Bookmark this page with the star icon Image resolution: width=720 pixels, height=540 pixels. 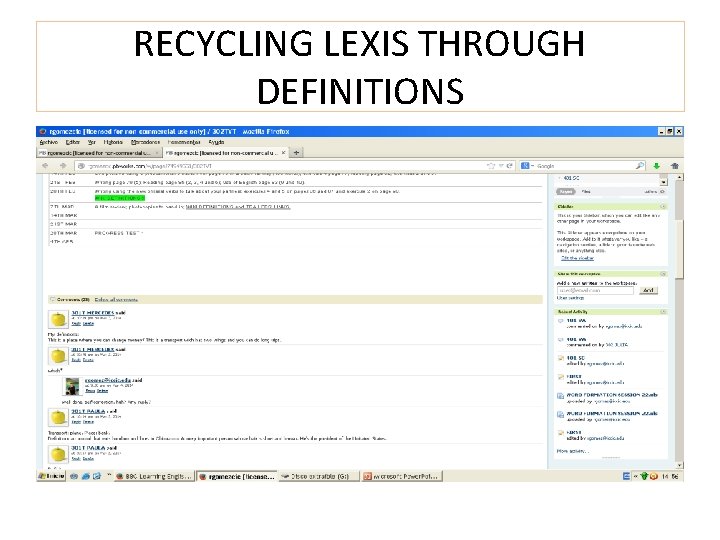click(x=490, y=166)
